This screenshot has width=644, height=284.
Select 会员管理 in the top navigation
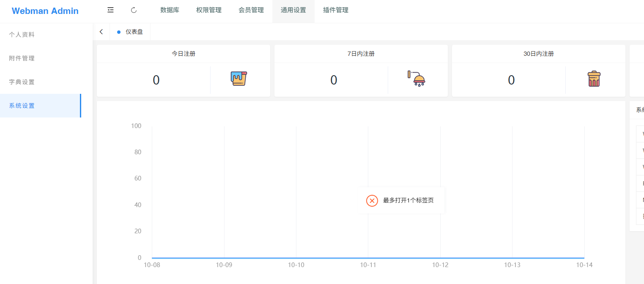click(x=251, y=10)
